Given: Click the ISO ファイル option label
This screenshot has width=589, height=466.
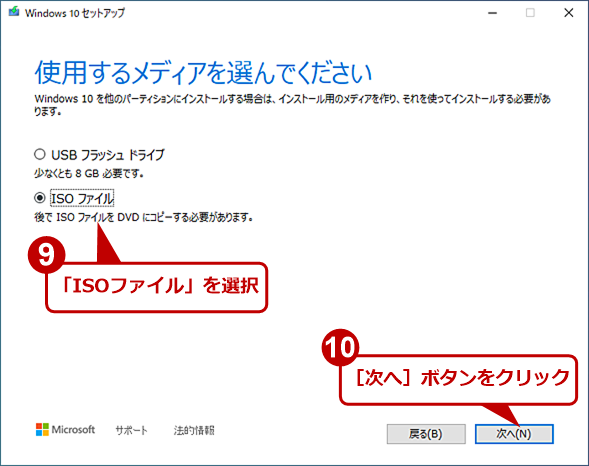Looking at the screenshot, I should (82, 198).
